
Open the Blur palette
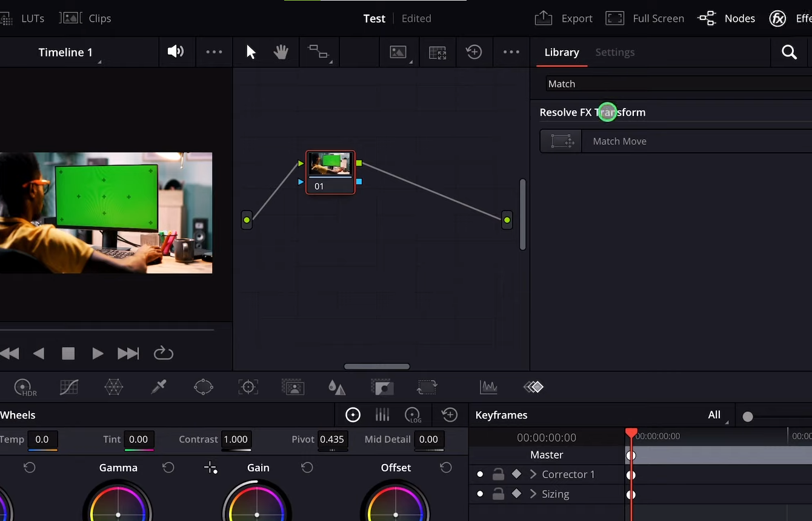pyautogui.click(x=336, y=387)
